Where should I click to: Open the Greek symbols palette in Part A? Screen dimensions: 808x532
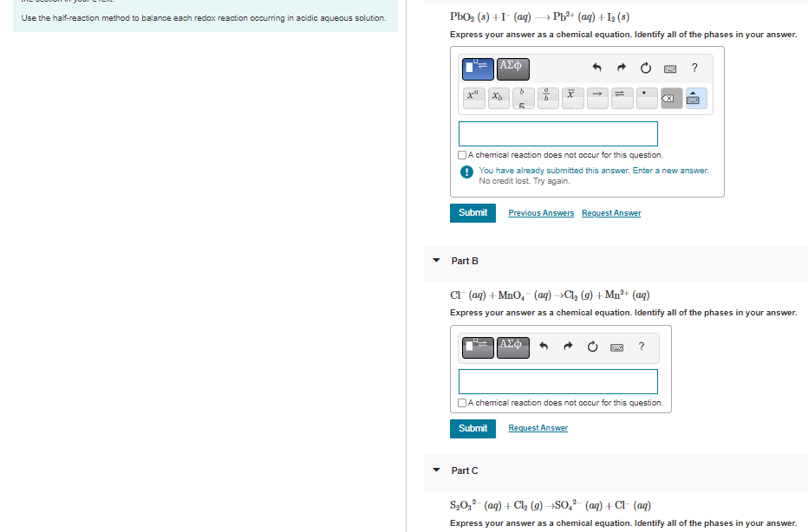tap(512, 69)
